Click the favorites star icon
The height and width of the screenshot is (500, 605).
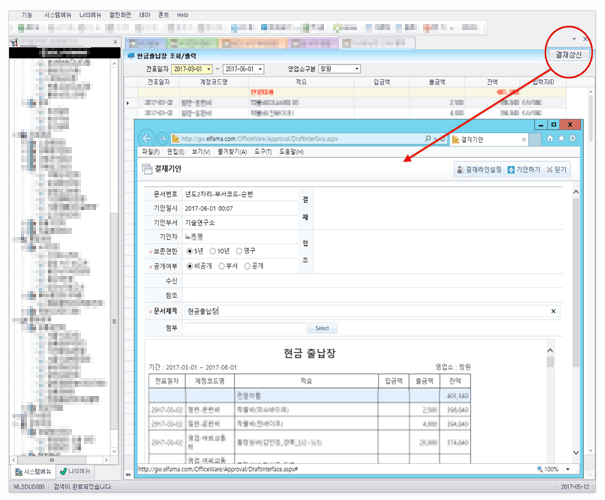[x=561, y=139]
